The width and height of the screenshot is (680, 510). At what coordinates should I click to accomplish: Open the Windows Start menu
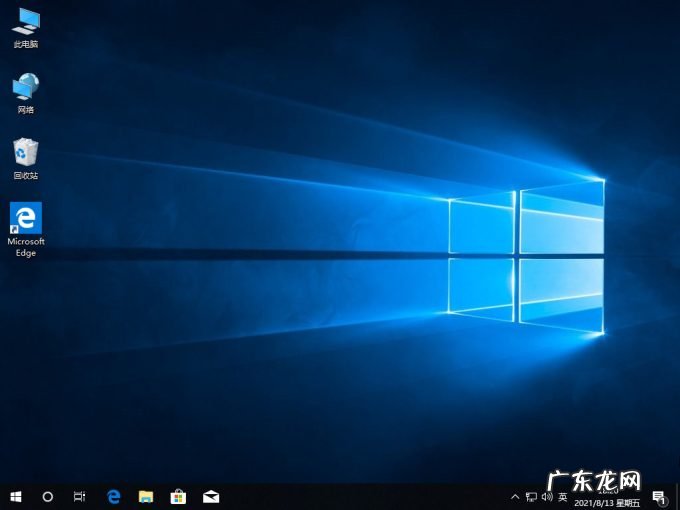[x=15, y=496]
